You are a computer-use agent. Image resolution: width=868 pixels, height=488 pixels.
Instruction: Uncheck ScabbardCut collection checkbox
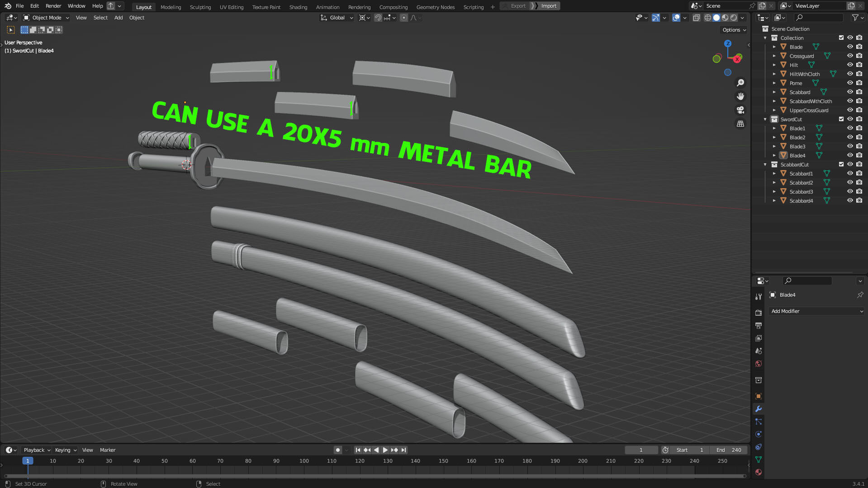(x=841, y=165)
